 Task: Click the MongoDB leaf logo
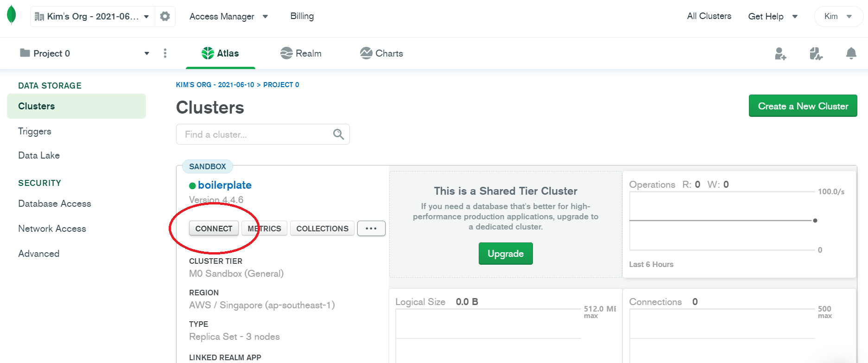[12, 15]
